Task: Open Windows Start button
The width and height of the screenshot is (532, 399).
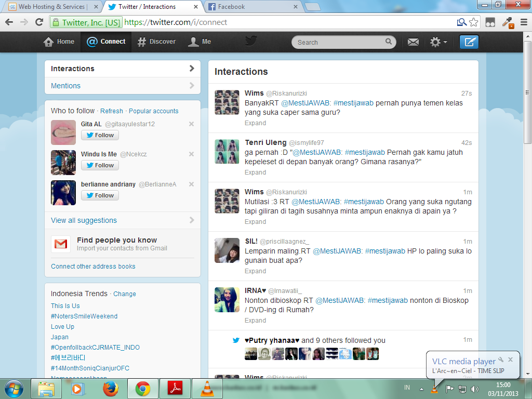Action: (14, 389)
